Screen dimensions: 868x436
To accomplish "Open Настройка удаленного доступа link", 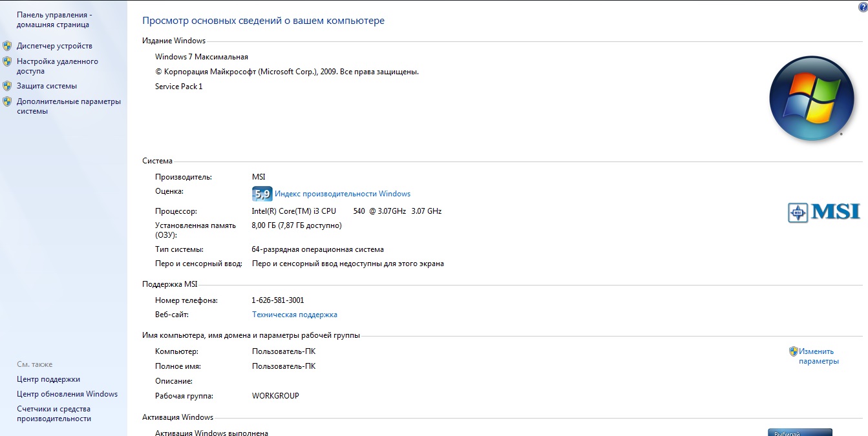I will tap(58, 66).
